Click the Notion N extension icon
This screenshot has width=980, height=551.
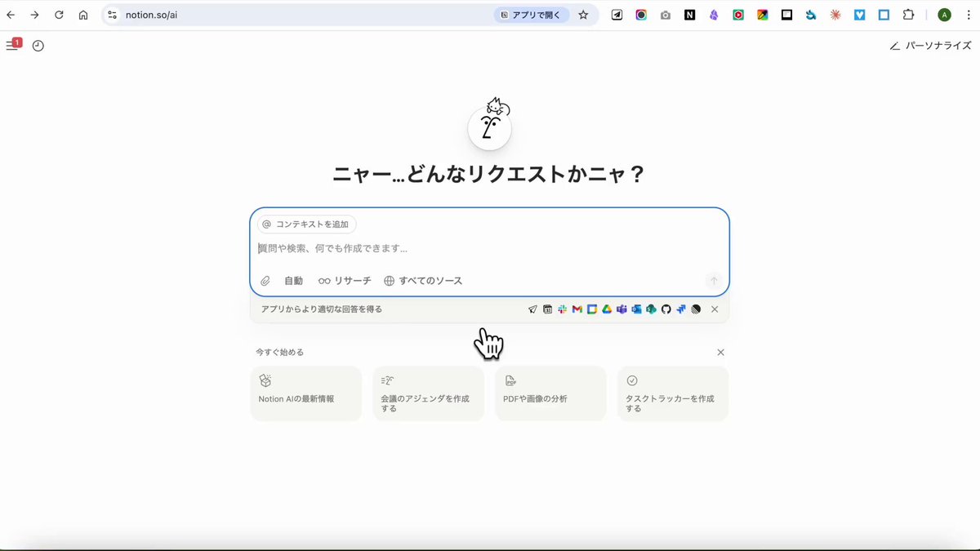[690, 15]
